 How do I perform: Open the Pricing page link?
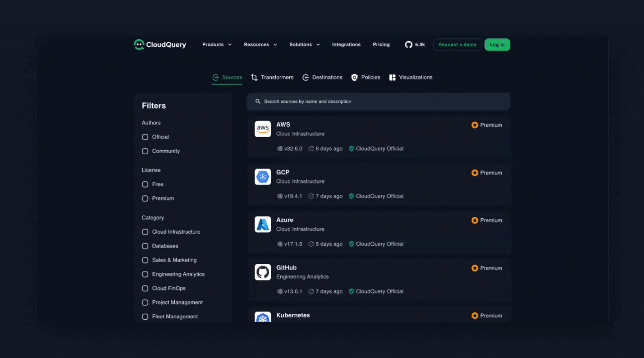click(x=381, y=45)
